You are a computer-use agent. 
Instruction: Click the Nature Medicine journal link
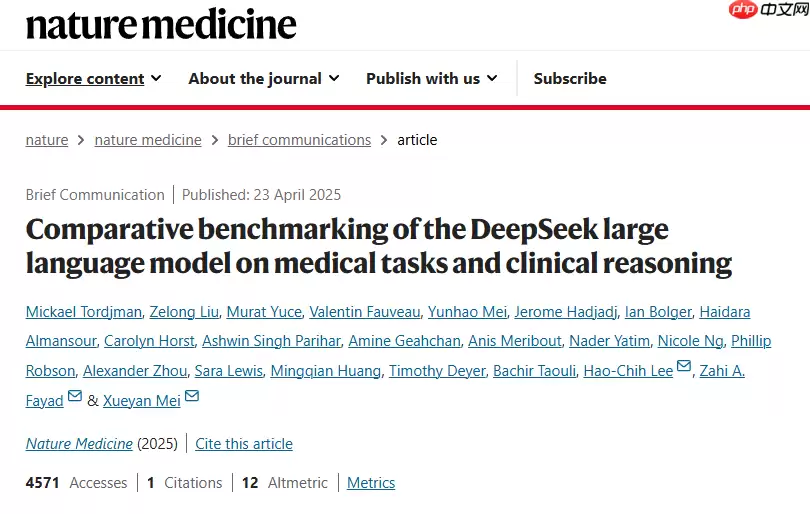point(79,444)
